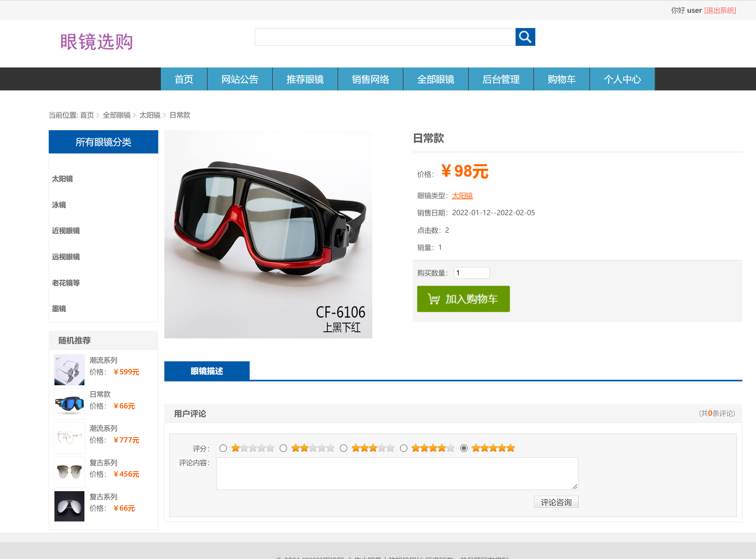756x559 pixels.
Task: Switch to 眼镜描述 tab
Action: pyautogui.click(x=207, y=371)
